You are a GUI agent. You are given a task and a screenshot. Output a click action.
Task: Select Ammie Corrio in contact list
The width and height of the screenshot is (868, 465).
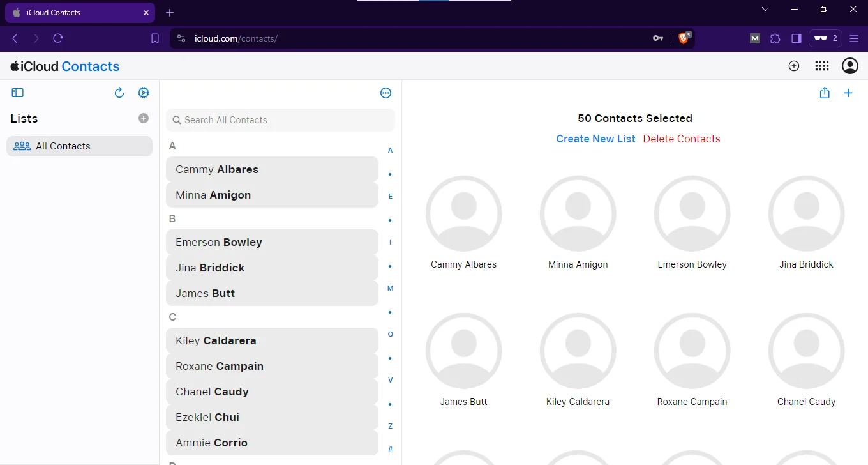272,443
